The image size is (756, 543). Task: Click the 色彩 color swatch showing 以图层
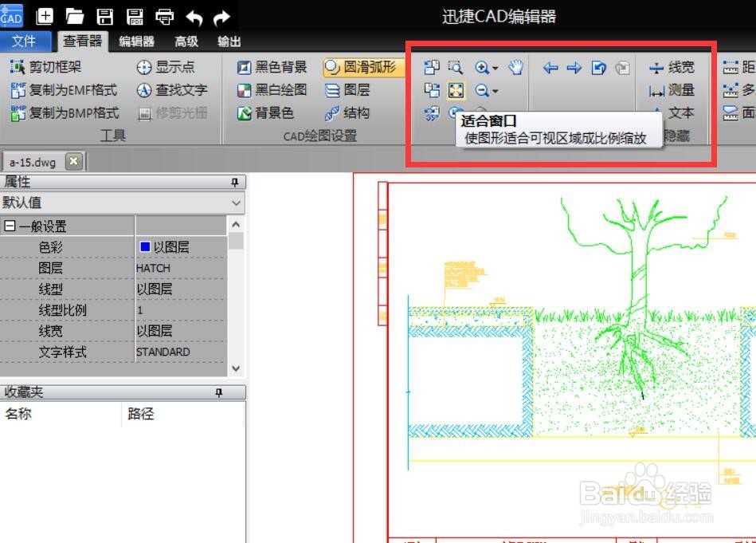171,246
